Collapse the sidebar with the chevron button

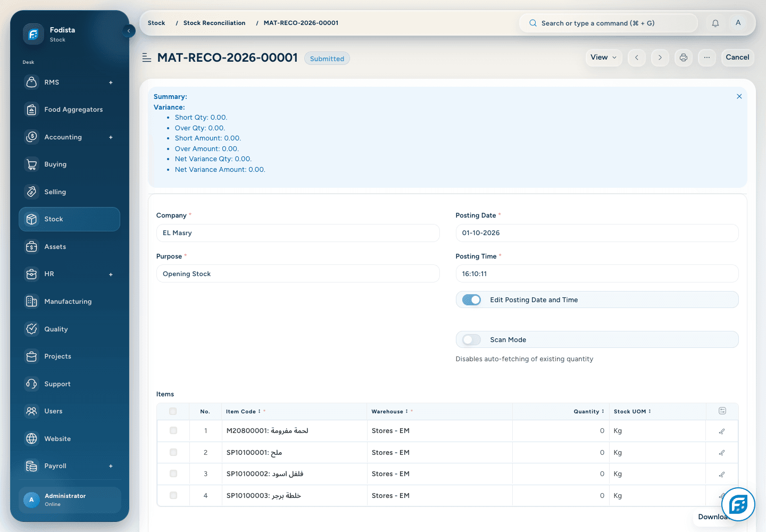pos(129,31)
